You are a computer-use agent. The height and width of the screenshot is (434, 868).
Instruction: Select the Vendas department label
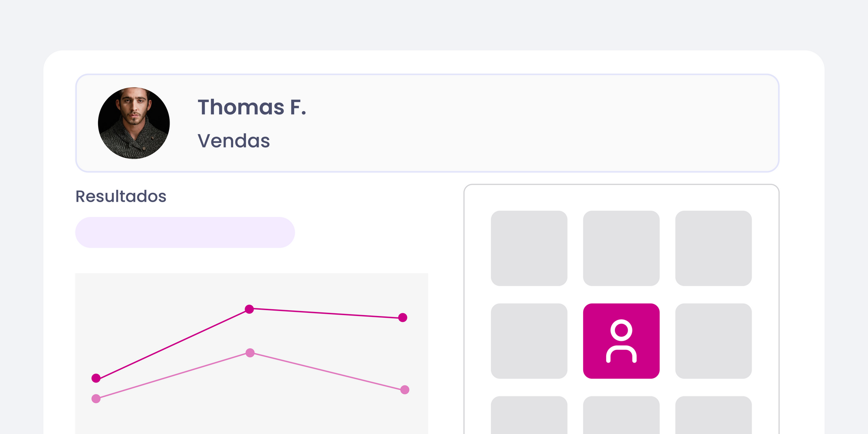coord(234,141)
